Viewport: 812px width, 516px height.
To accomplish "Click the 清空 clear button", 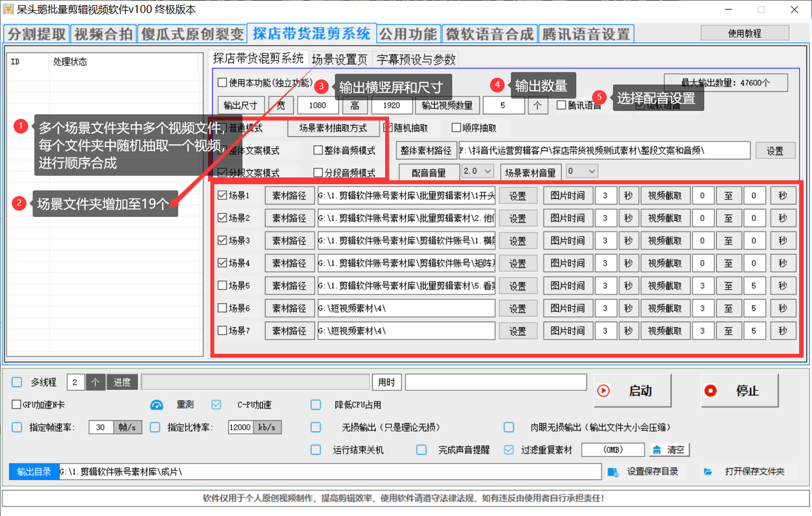I will [669, 449].
